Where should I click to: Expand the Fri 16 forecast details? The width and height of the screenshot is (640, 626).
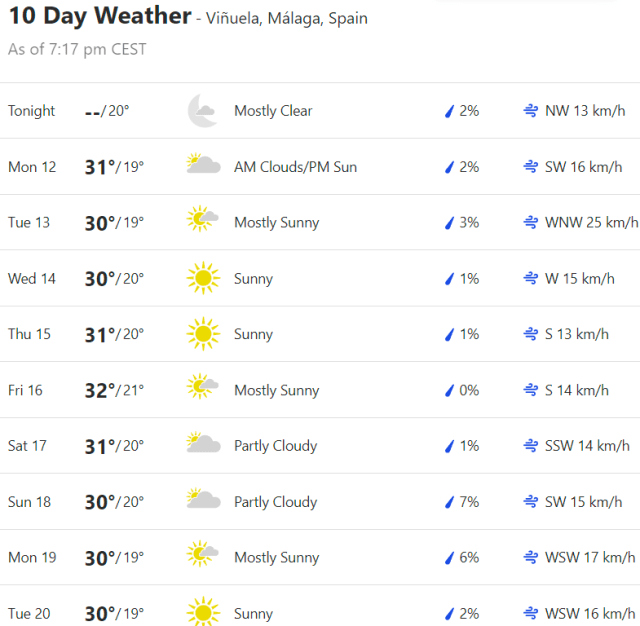(x=320, y=390)
